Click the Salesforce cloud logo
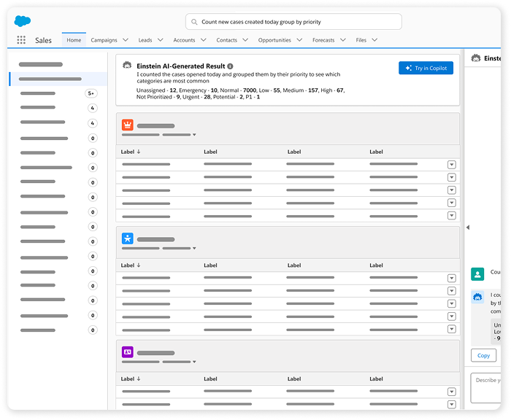511x420 pixels. pos(23,20)
